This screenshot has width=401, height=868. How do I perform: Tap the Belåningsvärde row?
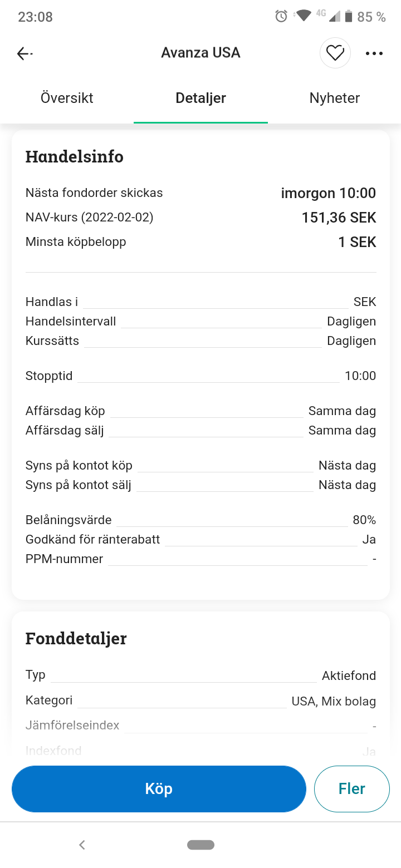pos(200,520)
